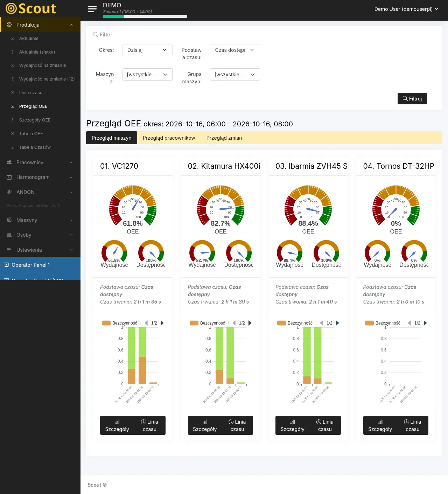
Task: Open the Grupa maszyn dropdown
Action: pyautogui.click(x=235, y=74)
